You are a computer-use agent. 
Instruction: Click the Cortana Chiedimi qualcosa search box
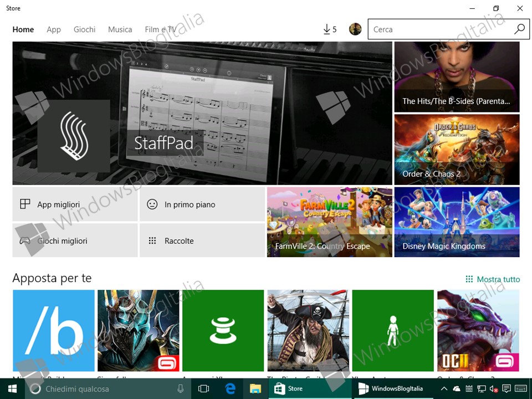click(108, 389)
